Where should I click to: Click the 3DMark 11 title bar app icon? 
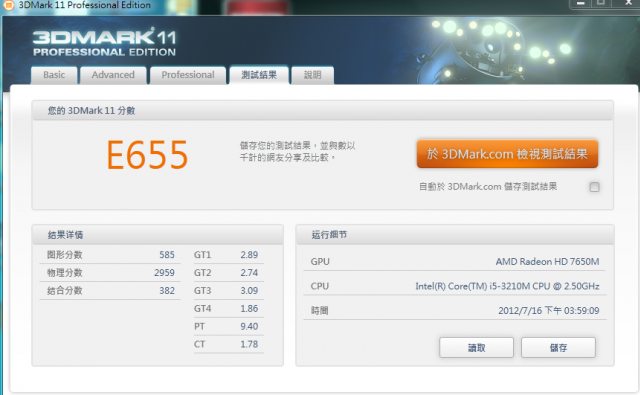pos(8,4)
